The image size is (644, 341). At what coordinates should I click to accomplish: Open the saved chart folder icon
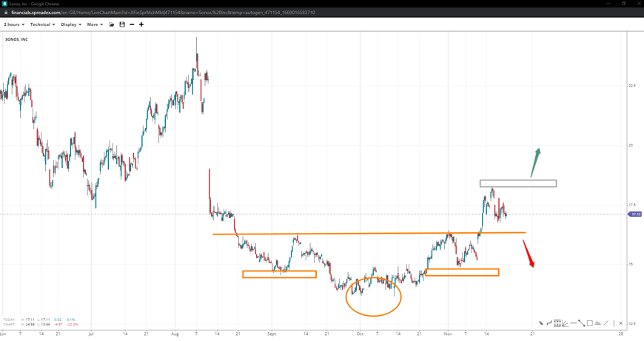(x=112, y=24)
